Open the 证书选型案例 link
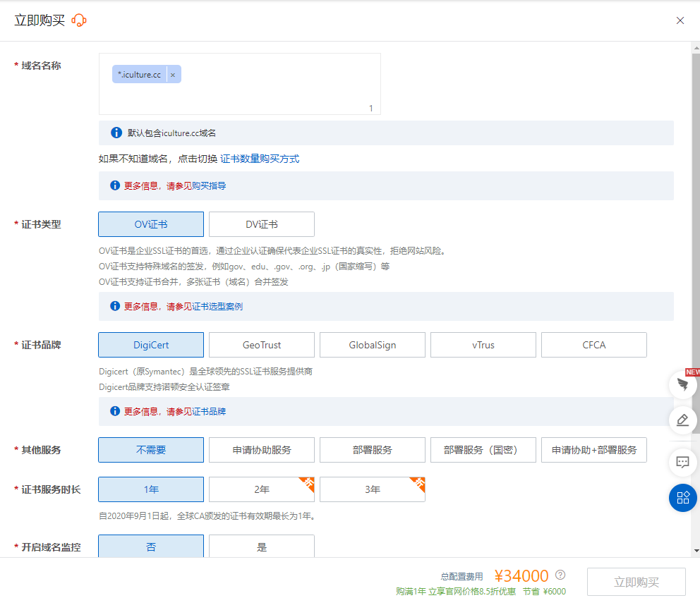Image resolution: width=700 pixels, height=598 pixels. pyautogui.click(x=217, y=307)
